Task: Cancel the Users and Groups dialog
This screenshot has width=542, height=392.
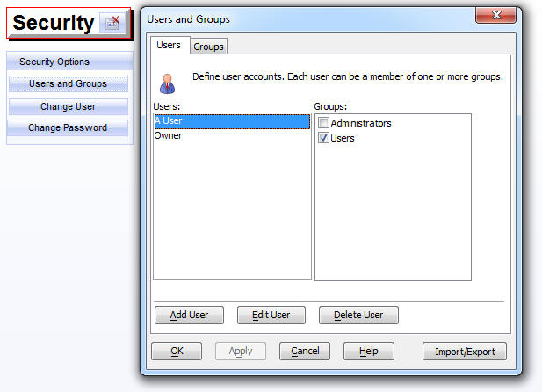Action: tap(305, 351)
